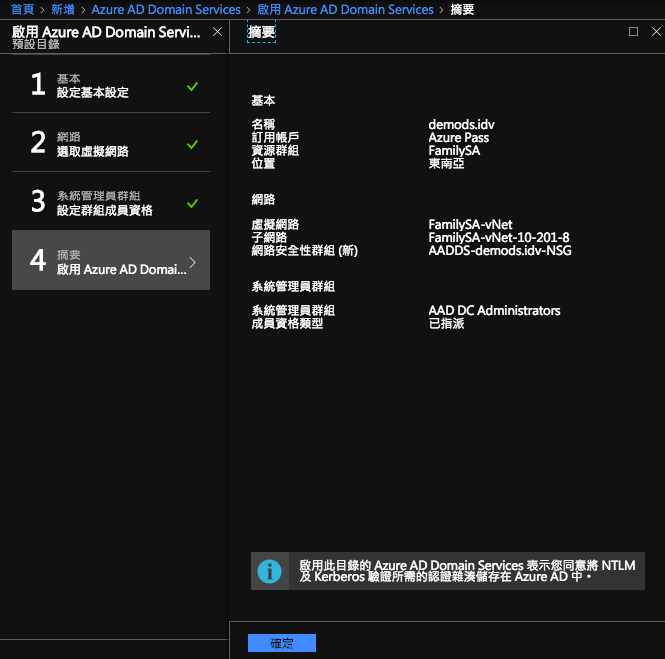This screenshot has width=665, height=659.
Task: Close the 啟用 Azure AD Domain Services blade
Action: coord(217,32)
